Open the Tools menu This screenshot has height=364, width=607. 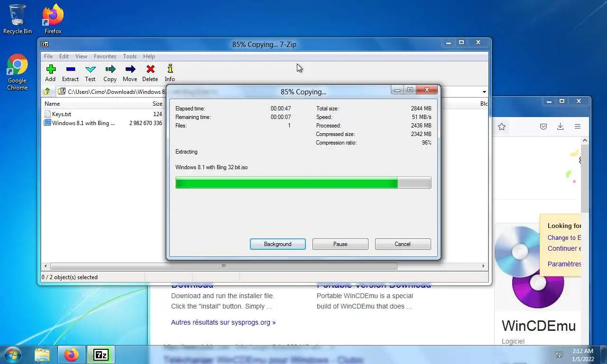(129, 56)
